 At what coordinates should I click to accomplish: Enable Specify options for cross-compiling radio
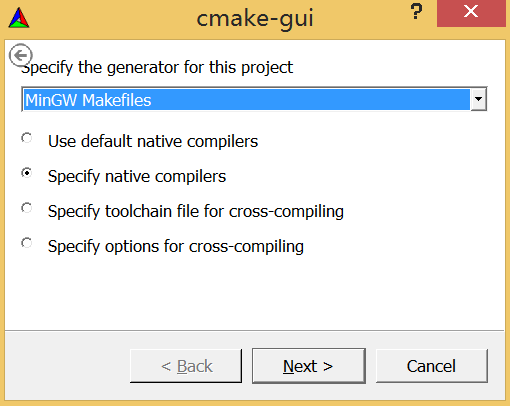27,243
